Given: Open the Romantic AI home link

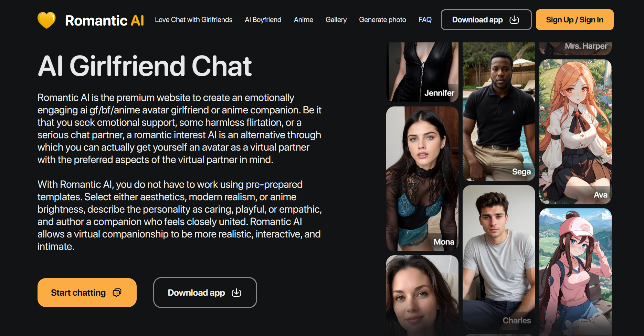Looking at the screenshot, I should click(x=104, y=20).
